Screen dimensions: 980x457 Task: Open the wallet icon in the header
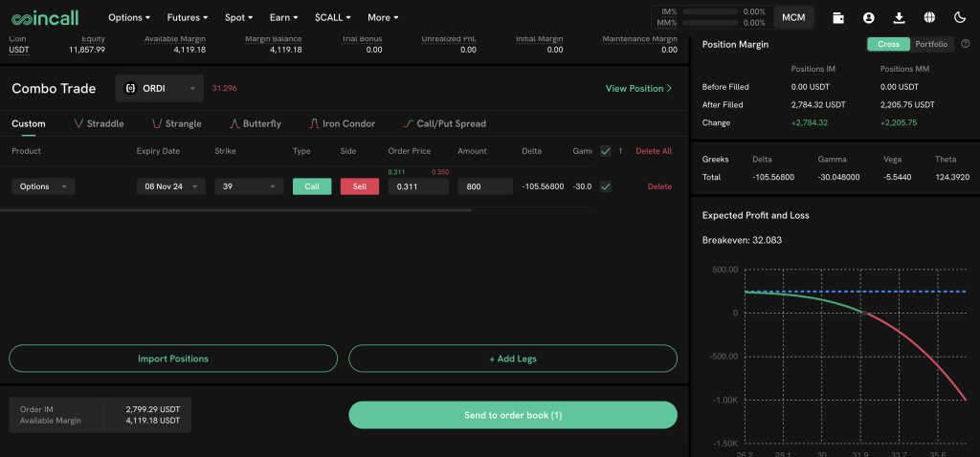click(838, 17)
